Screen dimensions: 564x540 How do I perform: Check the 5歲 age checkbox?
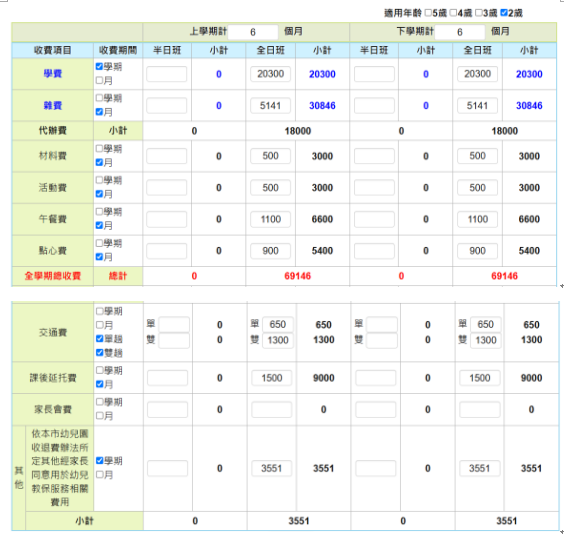(x=428, y=13)
